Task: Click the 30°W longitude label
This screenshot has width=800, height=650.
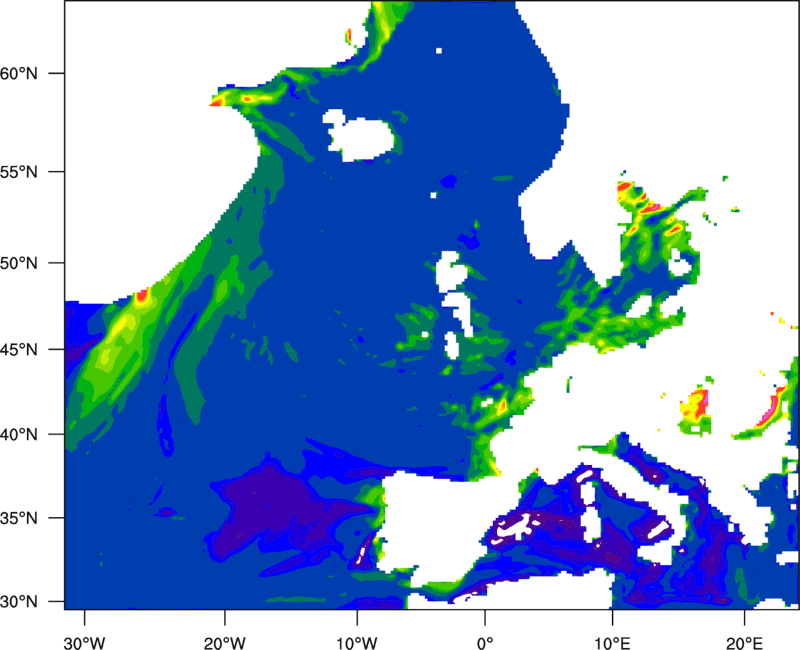Action: pos(84,643)
